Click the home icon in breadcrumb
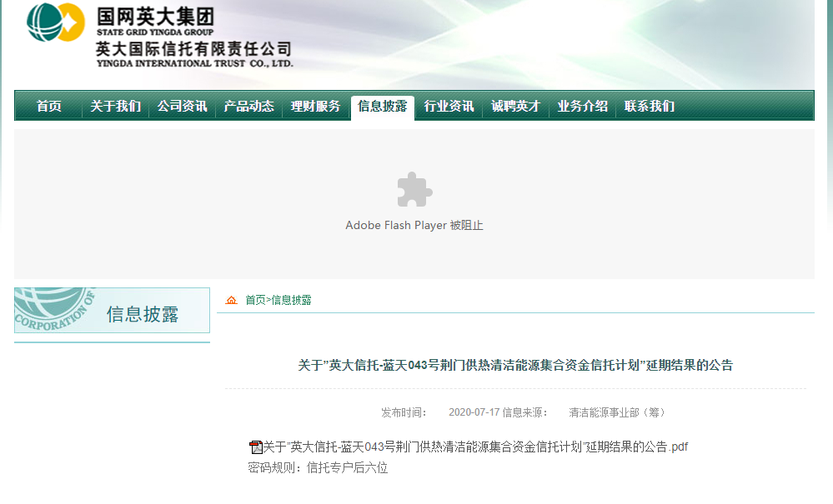The width and height of the screenshot is (833, 504). tap(231, 300)
